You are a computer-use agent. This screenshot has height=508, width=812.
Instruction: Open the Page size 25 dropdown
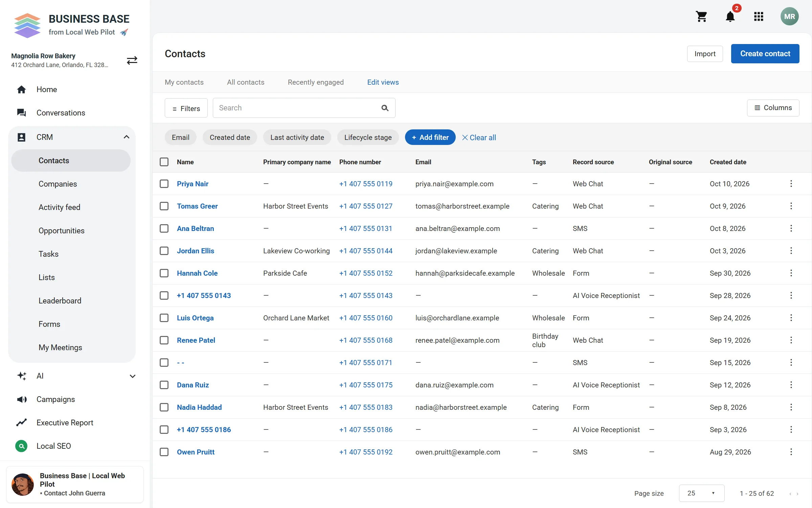(x=701, y=493)
